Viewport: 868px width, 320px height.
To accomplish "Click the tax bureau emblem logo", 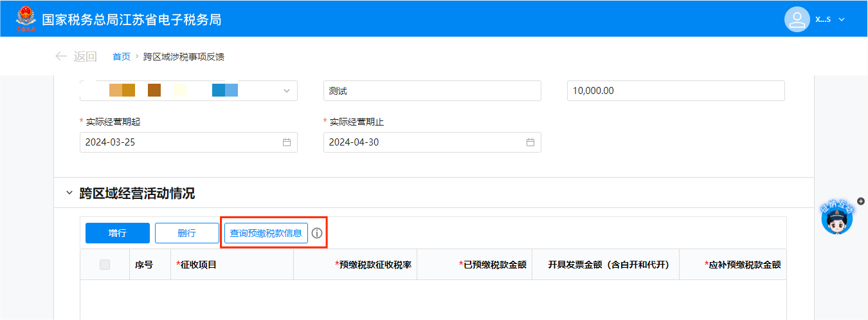I will 26,19.
